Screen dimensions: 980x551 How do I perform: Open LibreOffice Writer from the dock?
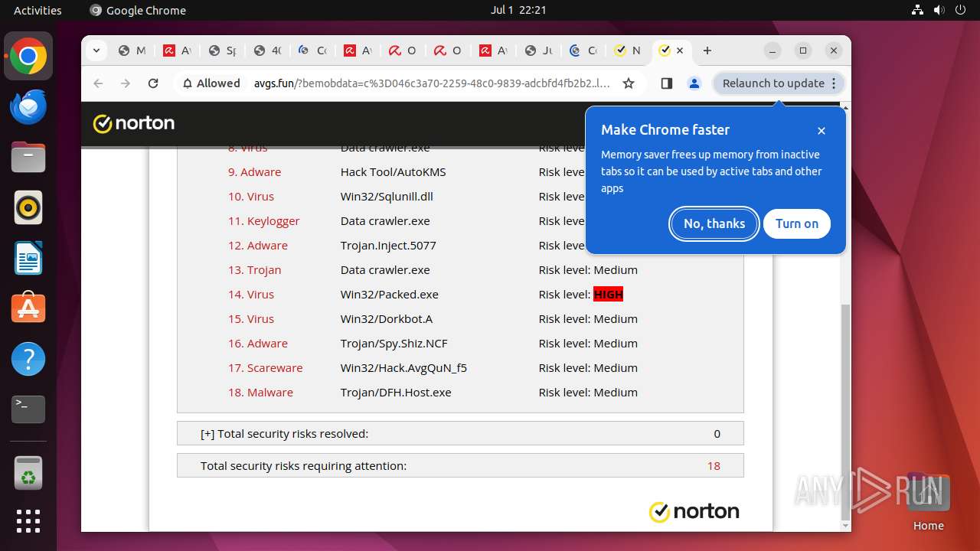pos(28,258)
